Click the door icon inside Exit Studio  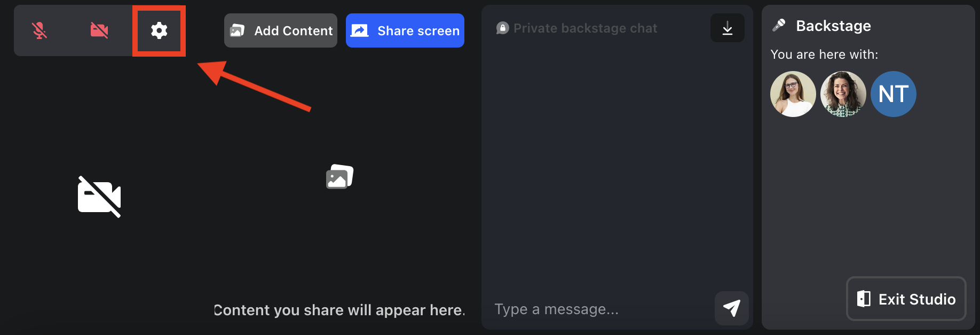[x=864, y=299]
